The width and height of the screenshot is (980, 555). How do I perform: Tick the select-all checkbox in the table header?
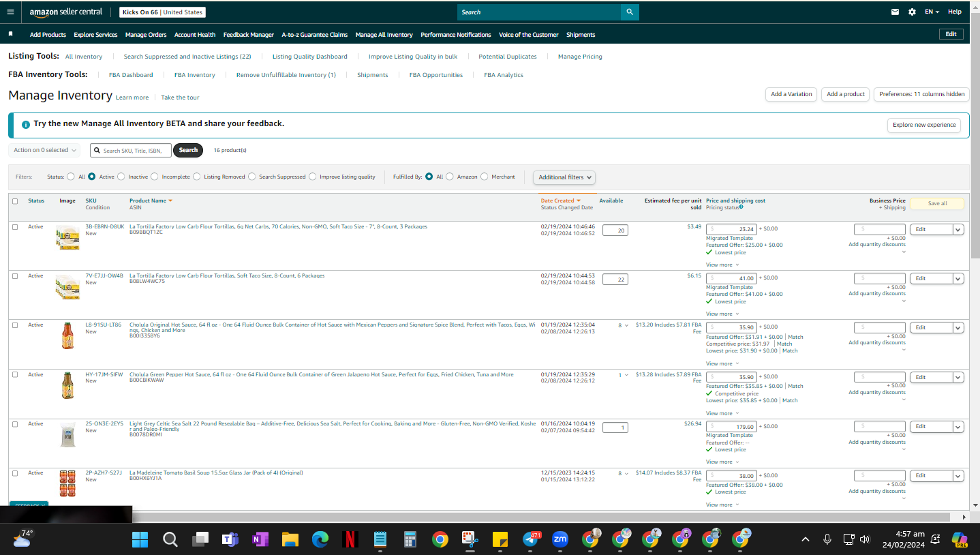[x=15, y=201]
